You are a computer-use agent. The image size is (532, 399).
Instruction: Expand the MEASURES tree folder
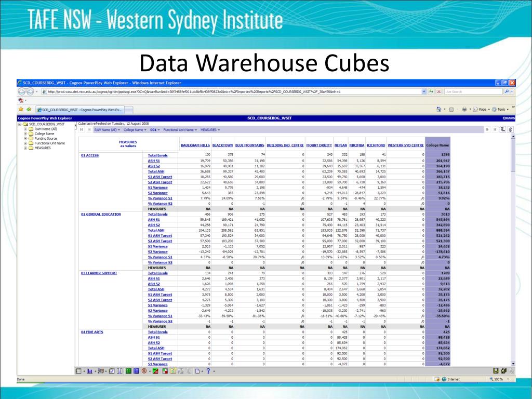[x=25, y=148]
